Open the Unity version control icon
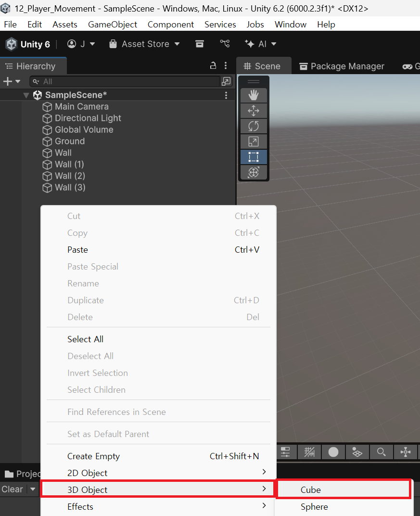 [x=225, y=43]
